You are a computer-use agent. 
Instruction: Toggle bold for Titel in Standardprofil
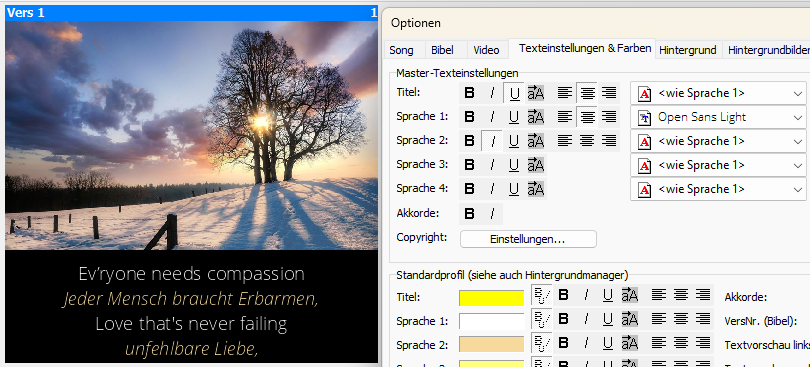coord(564,296)
